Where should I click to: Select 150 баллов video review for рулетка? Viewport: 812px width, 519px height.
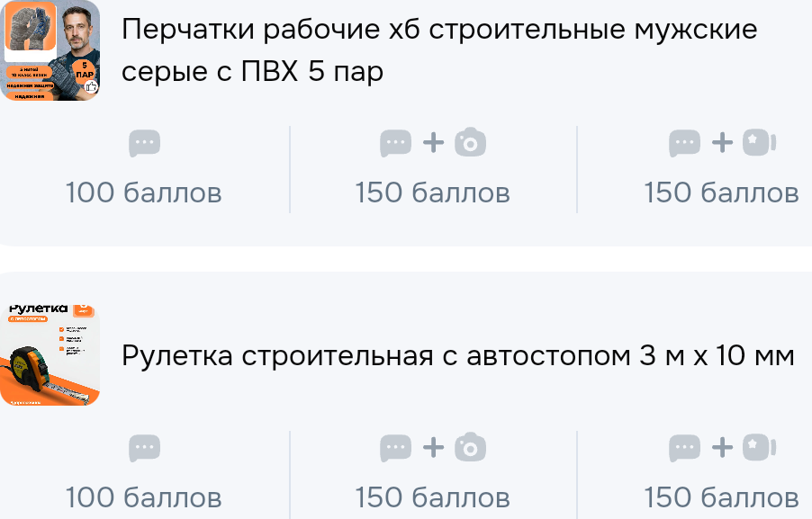[720, 474]
